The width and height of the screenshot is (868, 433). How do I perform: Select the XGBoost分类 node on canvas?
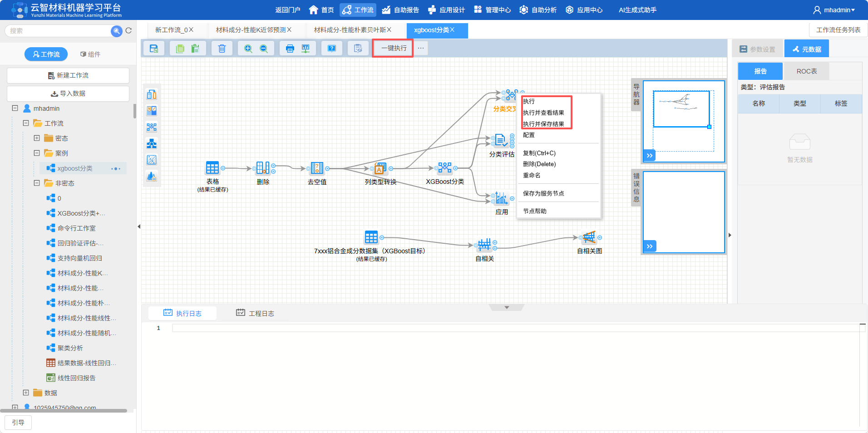[445, 168]
